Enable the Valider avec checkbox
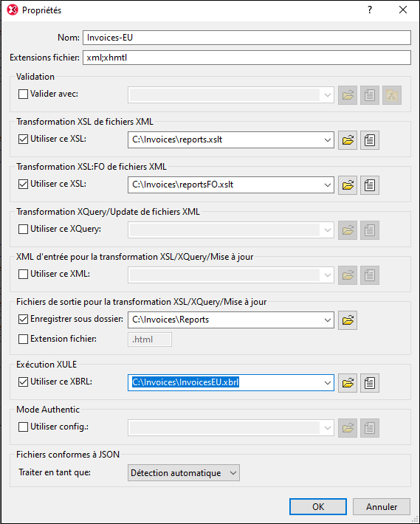The width and height of the screenshot is (420, 524). 23,94
